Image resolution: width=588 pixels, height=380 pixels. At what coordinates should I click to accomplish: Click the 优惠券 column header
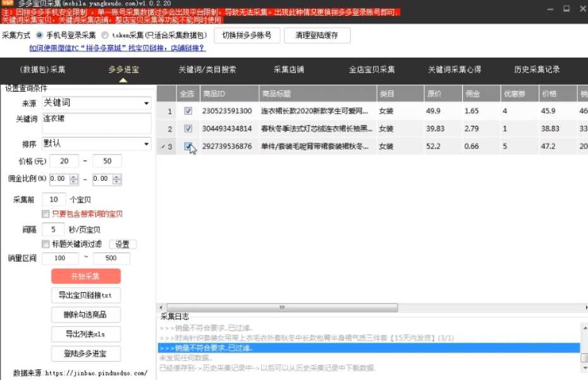pyautogui.click(x=520, y=94)
